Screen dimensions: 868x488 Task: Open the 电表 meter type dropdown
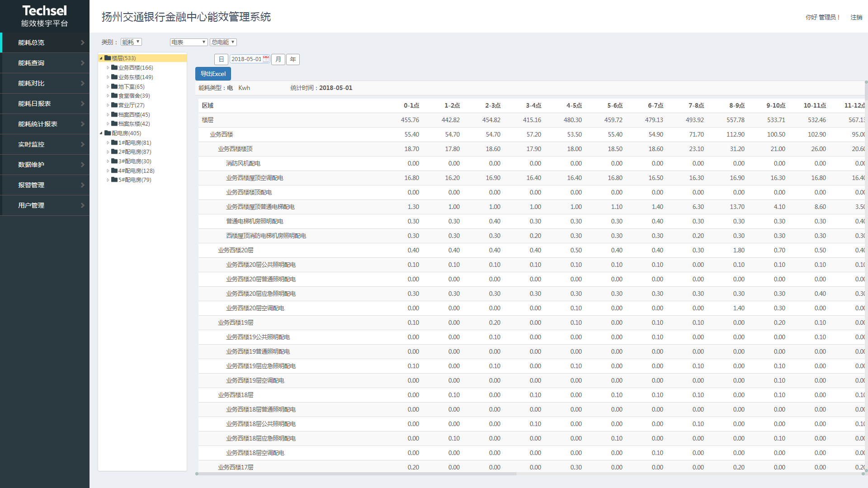(x=189, y=42)
